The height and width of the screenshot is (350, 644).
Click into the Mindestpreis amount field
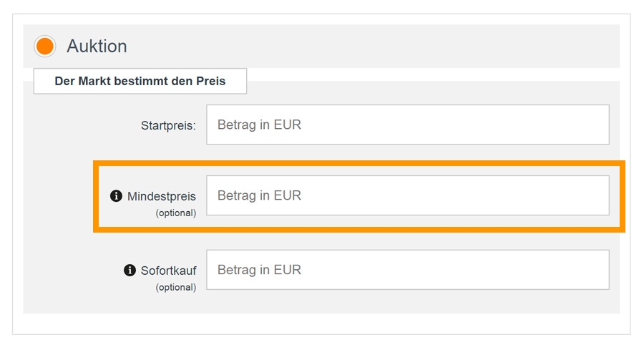click(408, 195)
